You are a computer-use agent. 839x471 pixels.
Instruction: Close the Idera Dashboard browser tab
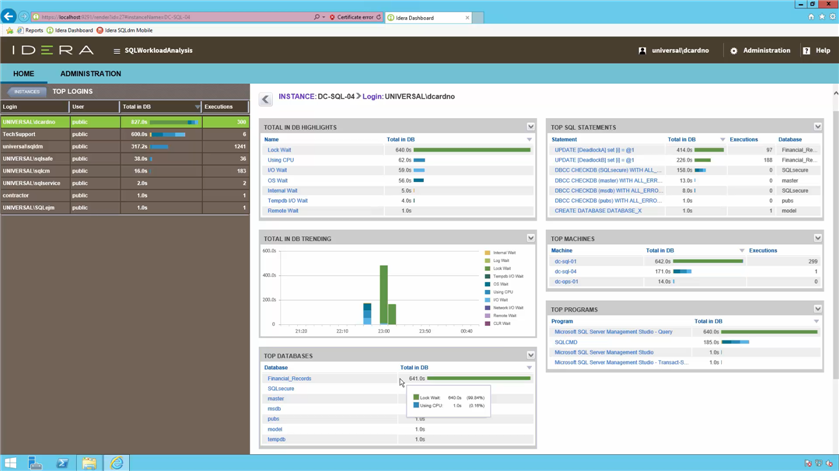click(467, 18)
